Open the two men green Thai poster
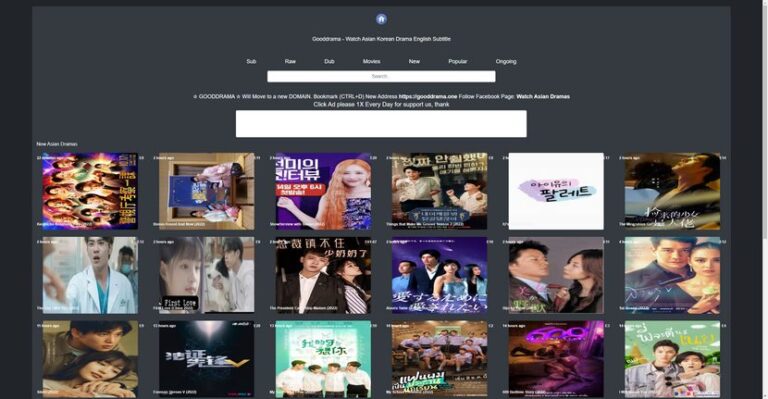The width and height of the screenshot is (768, 399). coord(672,359)
